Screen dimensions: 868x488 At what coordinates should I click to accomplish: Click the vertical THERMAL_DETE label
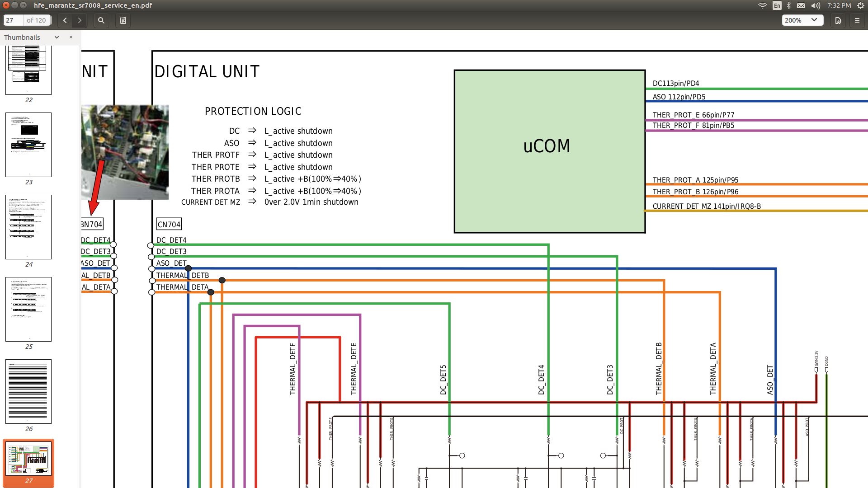point(354,369)
